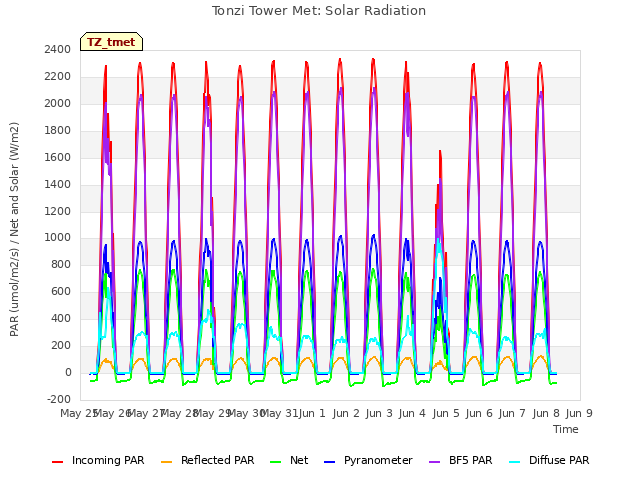Viewport: 640px width, 480px height.
Task: Click the 400 y-axis tick label
Action: pos(61,318)
